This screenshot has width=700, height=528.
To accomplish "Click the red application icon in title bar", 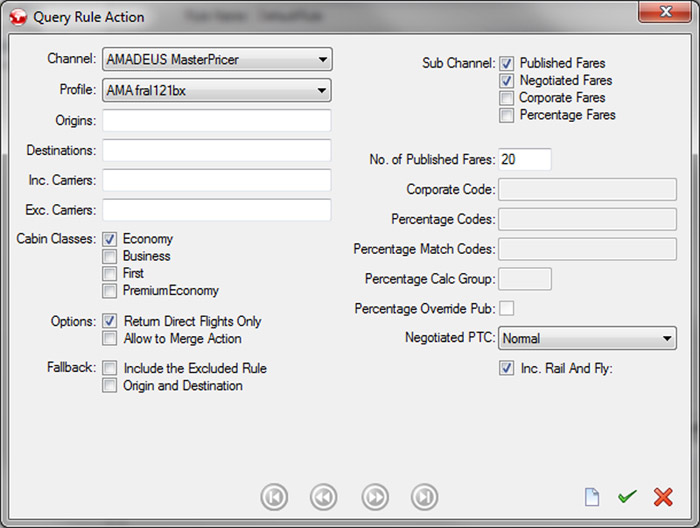I will click(18, 17).
